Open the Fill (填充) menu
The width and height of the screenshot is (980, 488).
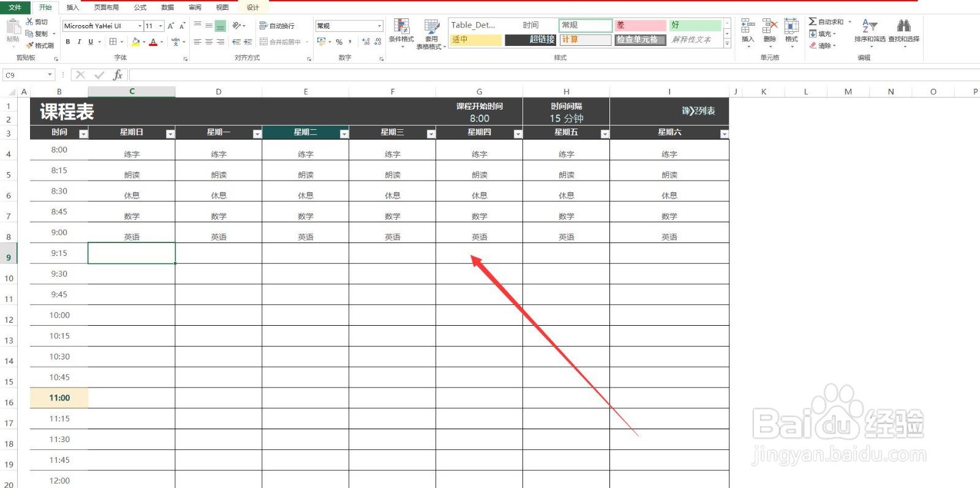tap(822, 34)
